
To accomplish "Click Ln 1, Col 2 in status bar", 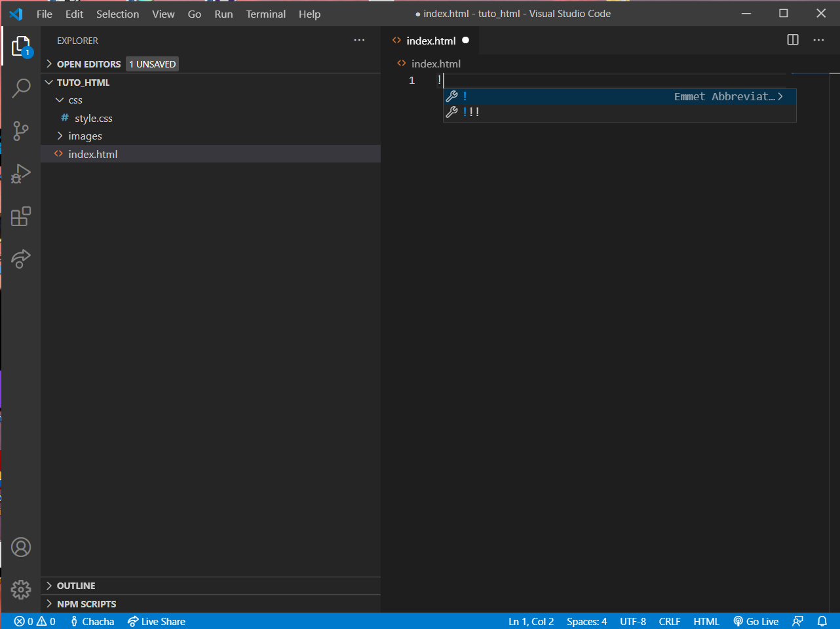I will click(x=531, y=621).
